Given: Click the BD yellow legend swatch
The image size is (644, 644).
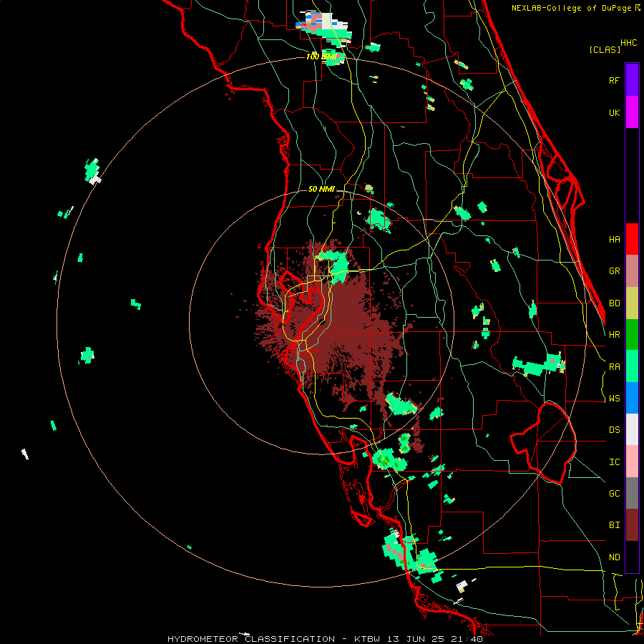Looking at the screenshot, I should (632, 303).
